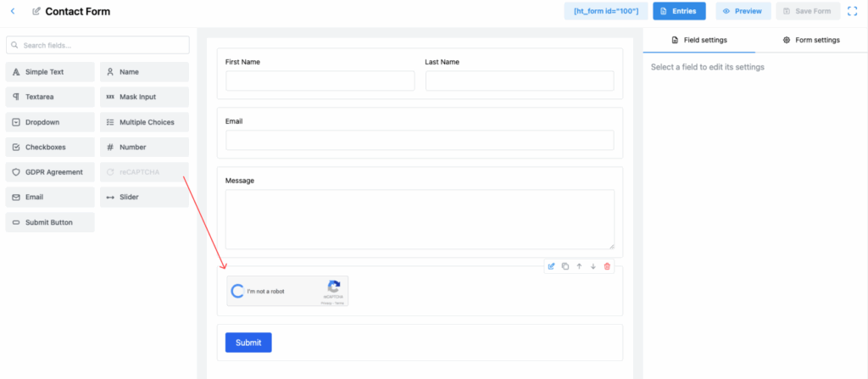
Task: Check the I'm not a robot box
Action: (237, 292)
